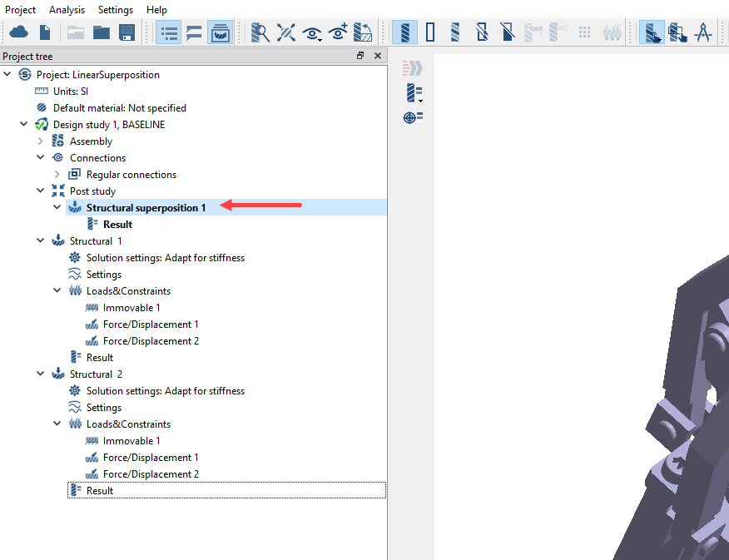Viewport: 729px width, 560px height.
Task: Click the compass measure tool icon
Action: [703, 33]
